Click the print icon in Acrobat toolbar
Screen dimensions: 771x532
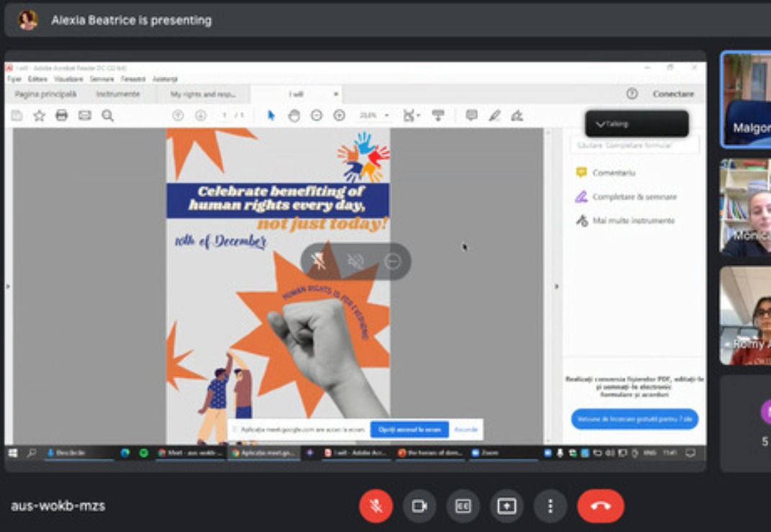click(x=62, y=115)
